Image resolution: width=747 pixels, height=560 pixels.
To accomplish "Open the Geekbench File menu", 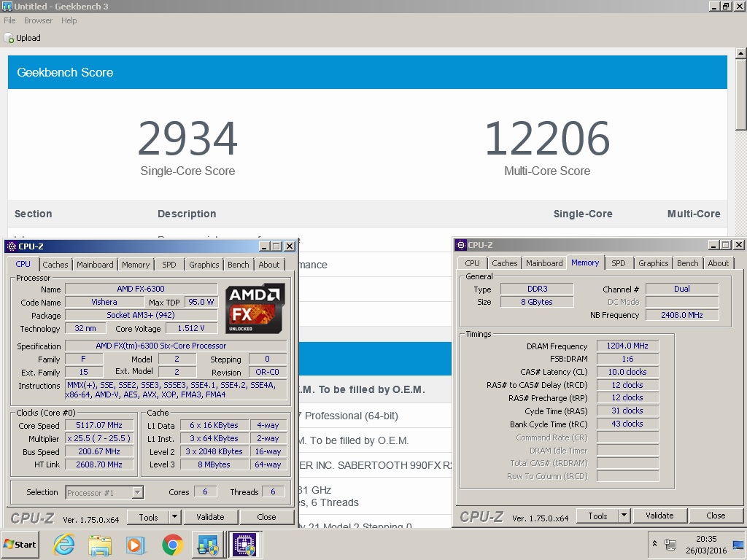I will click(x=9, y=20).
